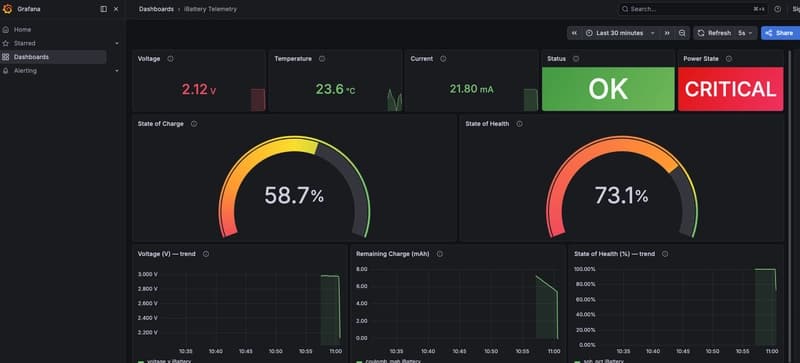Click the Current panel info icon
The width and height of the screenshot is (800, 363).
point(443,59)
